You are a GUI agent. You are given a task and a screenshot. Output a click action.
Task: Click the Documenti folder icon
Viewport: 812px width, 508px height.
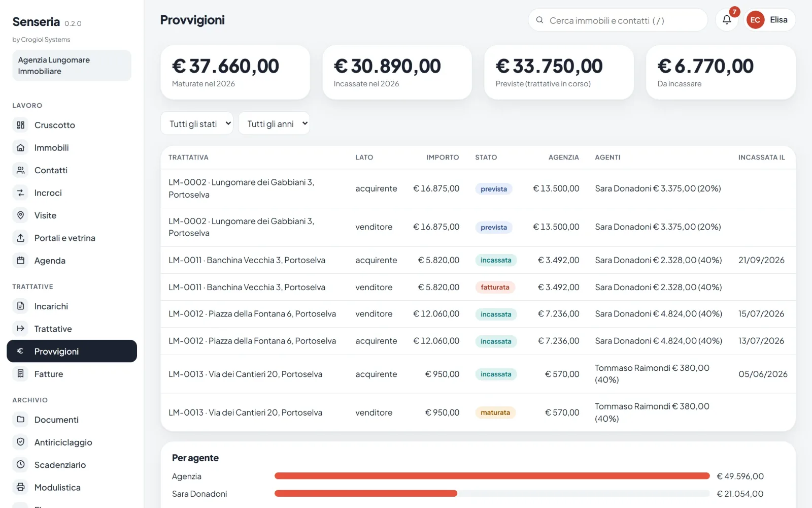click(20, 420)
